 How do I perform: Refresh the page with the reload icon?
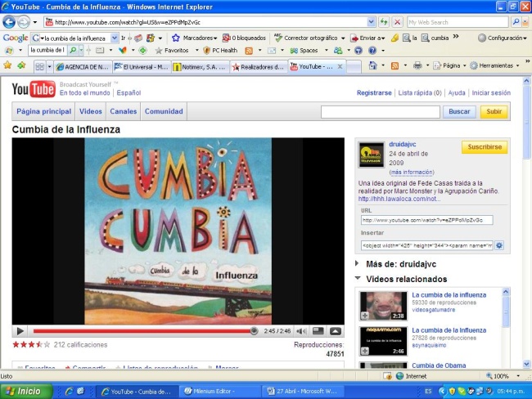(x=384, y=22)
